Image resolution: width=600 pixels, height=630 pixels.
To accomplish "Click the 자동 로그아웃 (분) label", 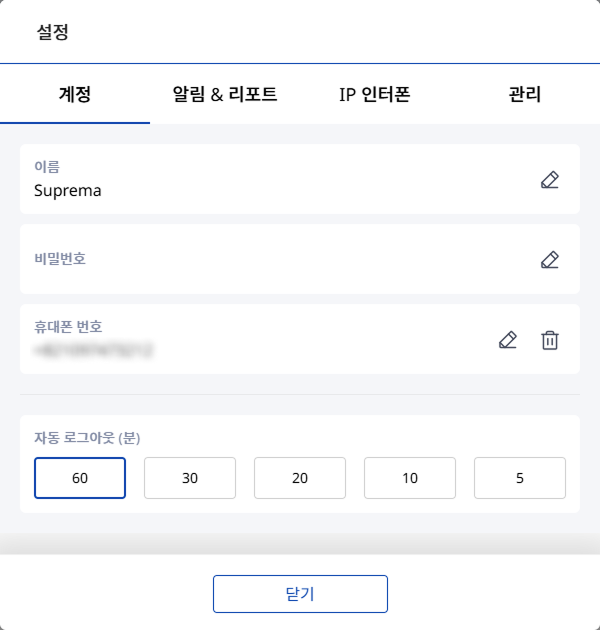I will tap(91, 437).
